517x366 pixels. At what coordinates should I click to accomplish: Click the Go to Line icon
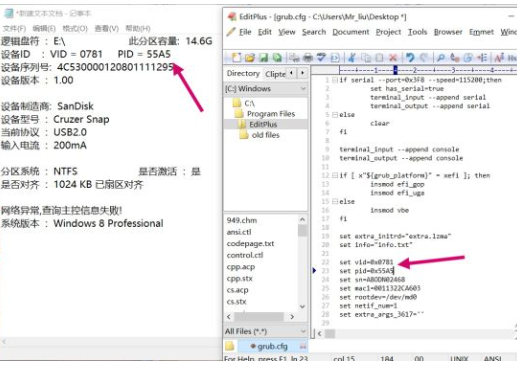pos(482,58)
